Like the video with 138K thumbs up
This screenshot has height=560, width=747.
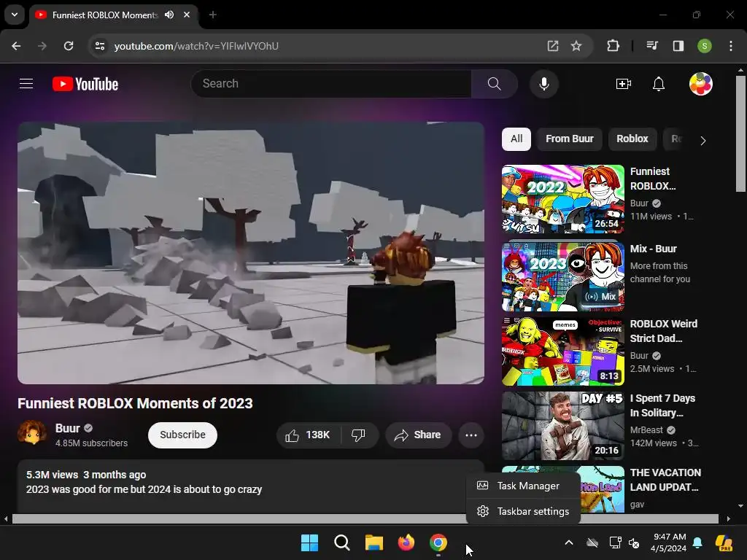308,435
